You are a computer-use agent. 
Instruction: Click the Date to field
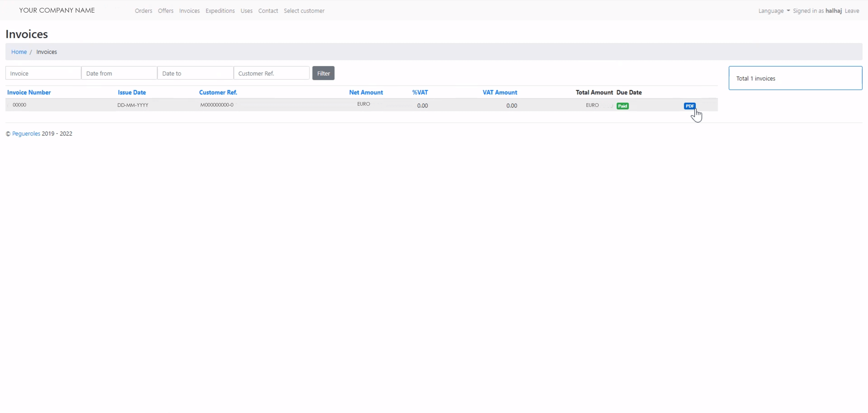coord(195,73)
